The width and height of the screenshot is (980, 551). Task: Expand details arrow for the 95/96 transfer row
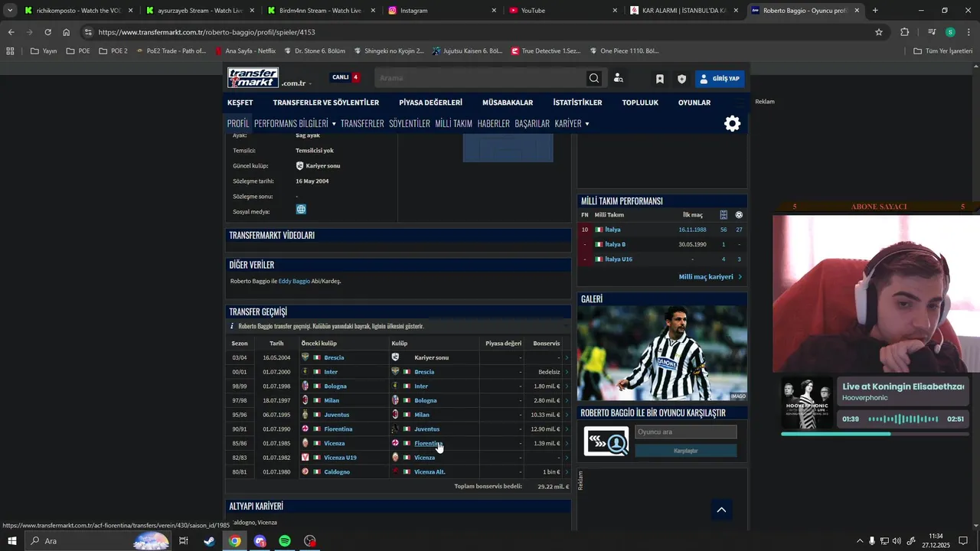pyautogui.click(x=567, y=415)
